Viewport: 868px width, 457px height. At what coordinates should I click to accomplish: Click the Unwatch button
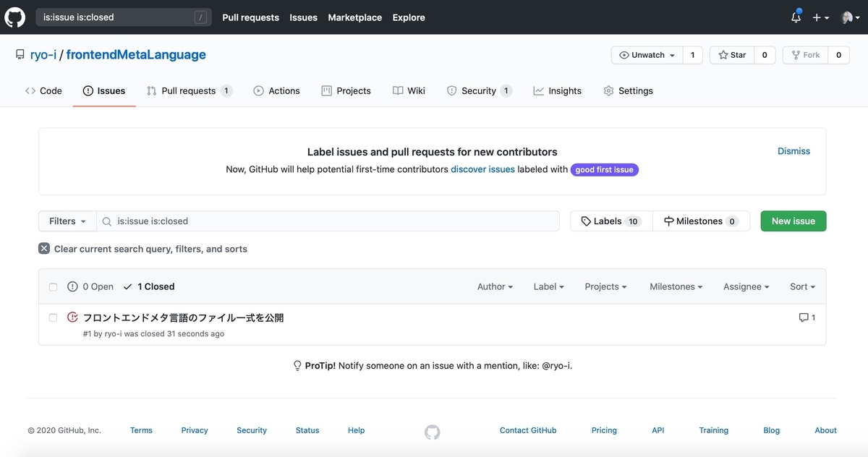pyautogui.click(x=647, y=55)
